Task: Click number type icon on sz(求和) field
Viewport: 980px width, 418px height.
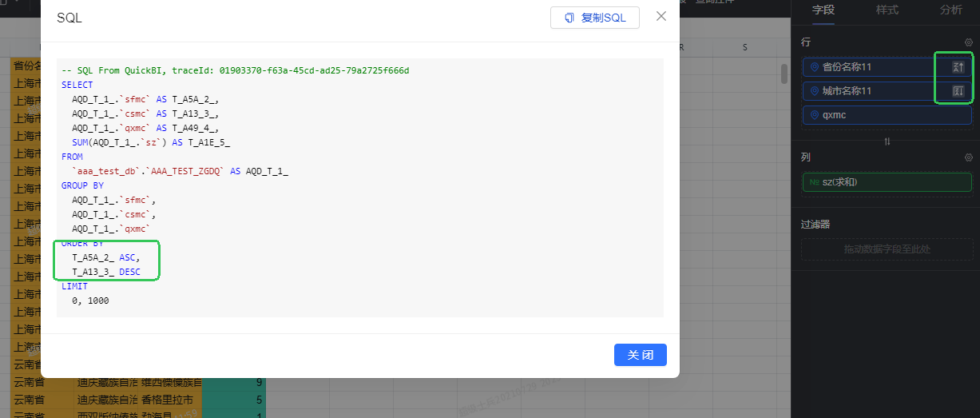Action: point(814,183)
